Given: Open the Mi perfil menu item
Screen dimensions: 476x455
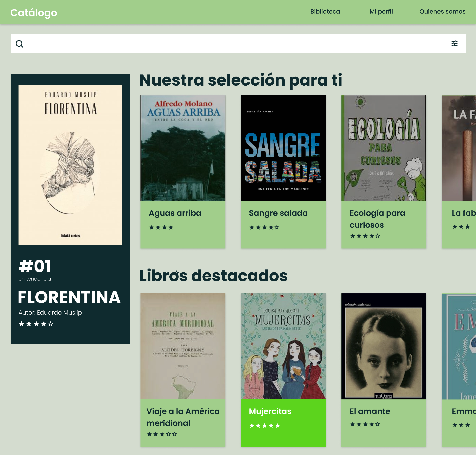Looking at the screenshot, I should [x=381, y=11].
